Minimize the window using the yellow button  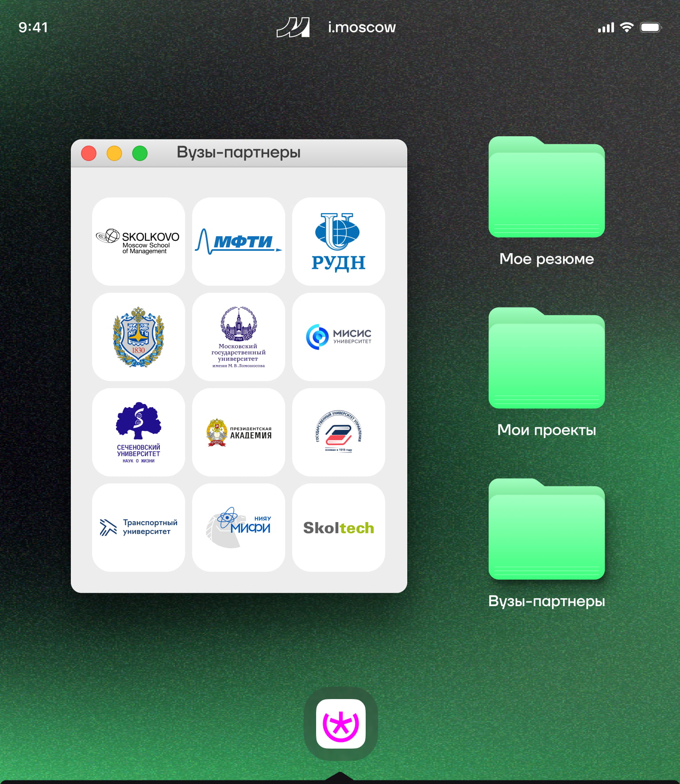[x=114, y=154]
